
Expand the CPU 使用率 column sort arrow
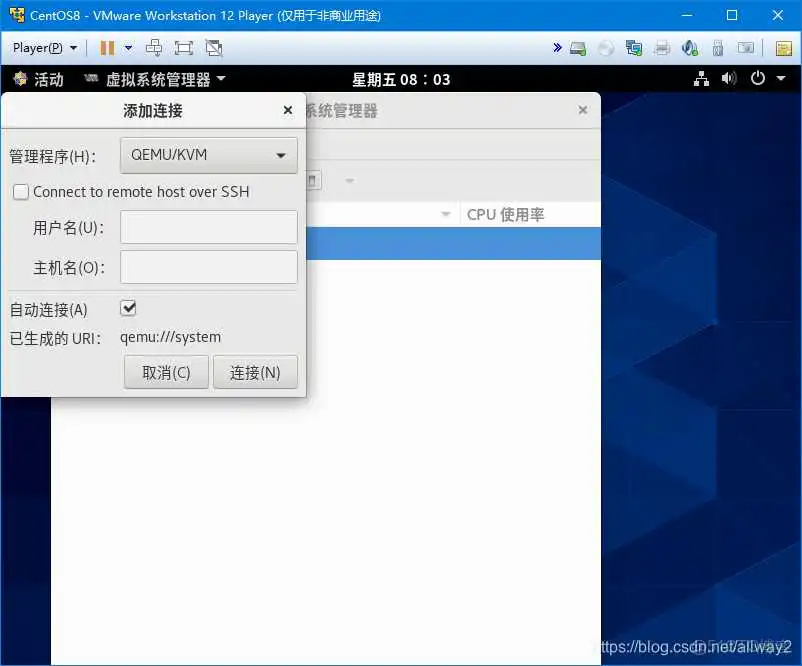click(x=446, y=214)
